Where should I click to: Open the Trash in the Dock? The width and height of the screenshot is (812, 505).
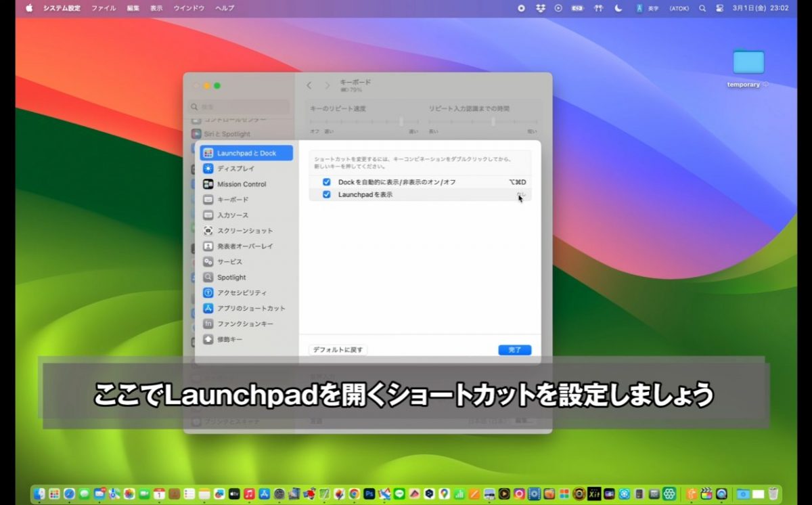click(773, 493)
